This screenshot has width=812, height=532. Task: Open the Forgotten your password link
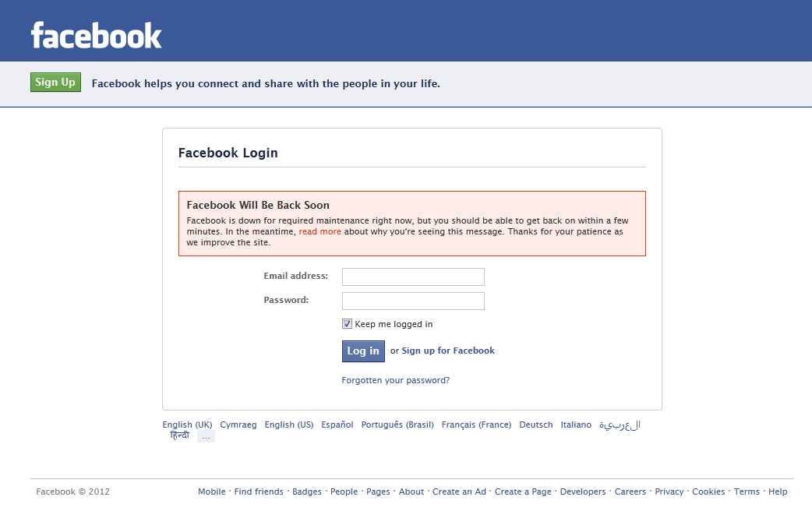(396, 380)
